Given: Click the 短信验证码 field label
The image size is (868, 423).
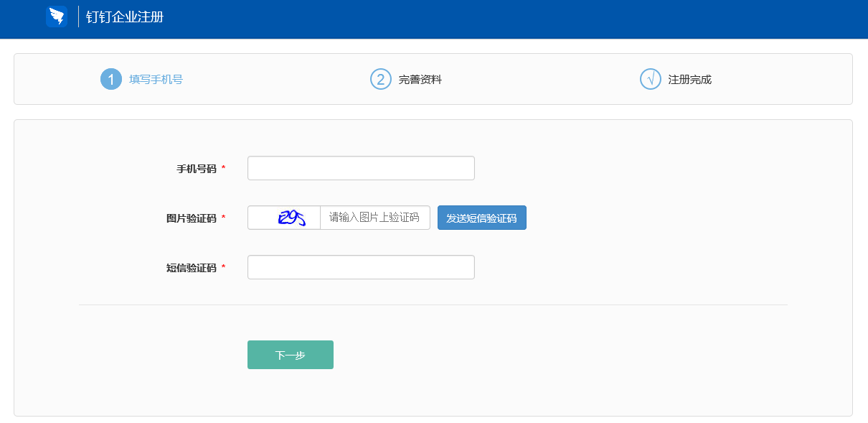Looking at the screenshot, I should [192, 268].
